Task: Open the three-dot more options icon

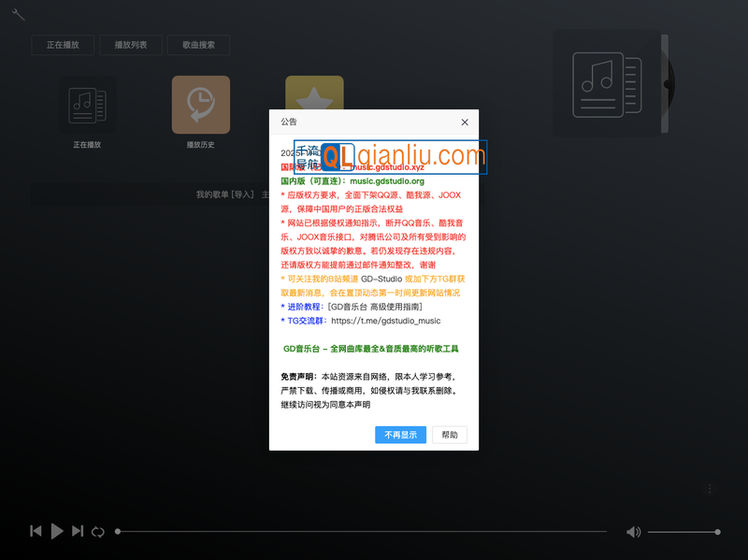Action: [x=709, y=488]
